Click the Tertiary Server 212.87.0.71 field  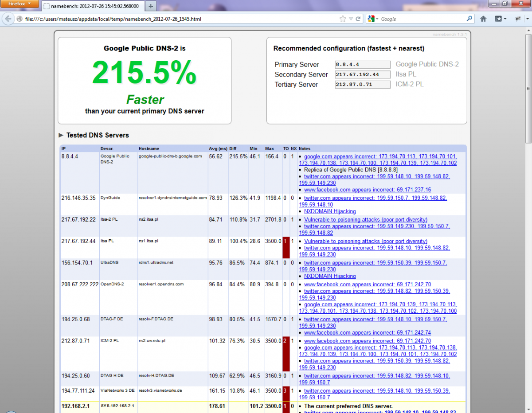[362, 84]
